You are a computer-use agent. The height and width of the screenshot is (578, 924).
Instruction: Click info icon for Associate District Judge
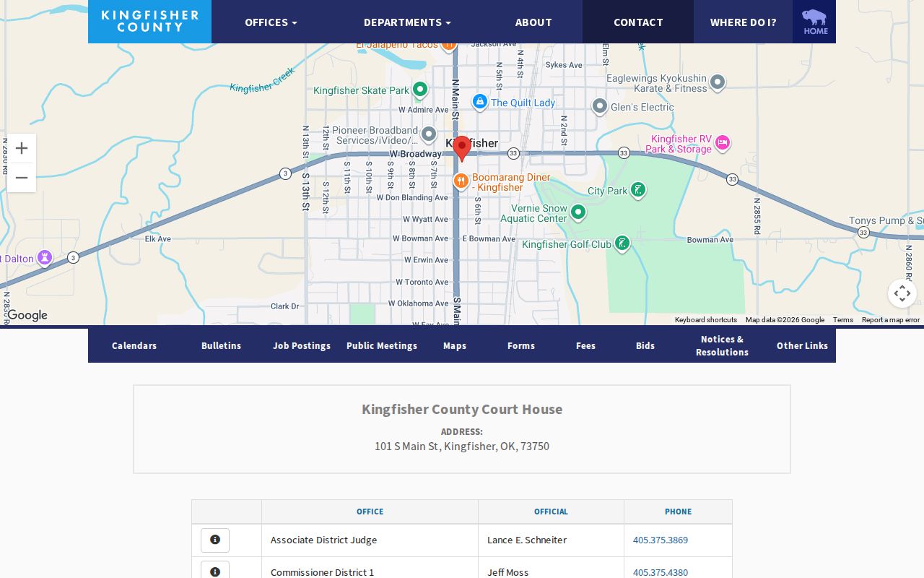[x=215, y=540]
